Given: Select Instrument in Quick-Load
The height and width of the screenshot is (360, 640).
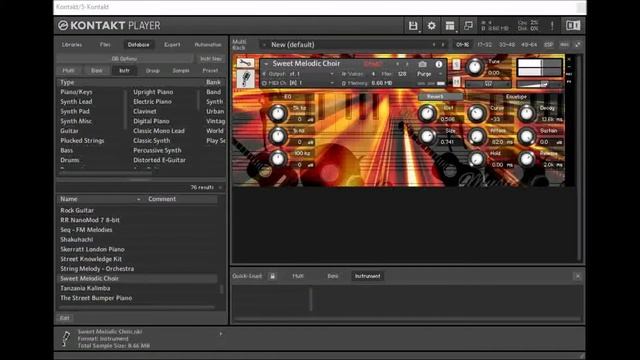Looking at the screenshot, I should [x=367, y=276].
